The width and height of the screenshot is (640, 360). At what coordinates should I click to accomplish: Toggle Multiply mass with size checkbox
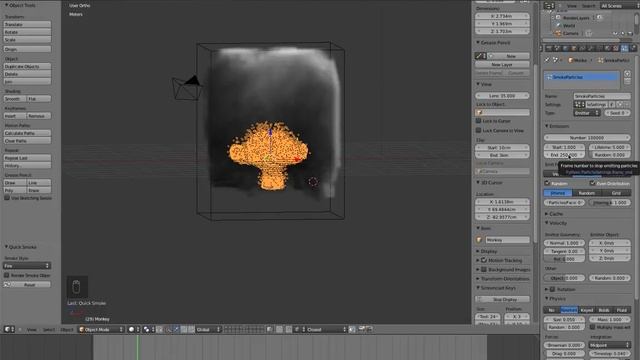[592, 327]
